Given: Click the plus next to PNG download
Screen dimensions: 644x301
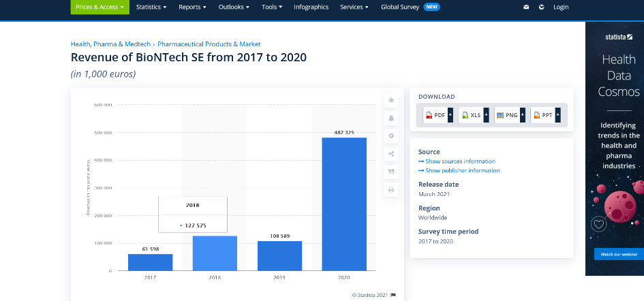Looking at the screenshot, I should click(523, 115).
